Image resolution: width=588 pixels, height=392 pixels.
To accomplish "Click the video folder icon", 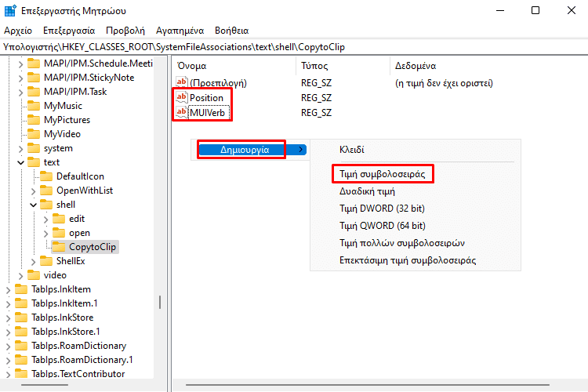I will click(x=34, y=275).
